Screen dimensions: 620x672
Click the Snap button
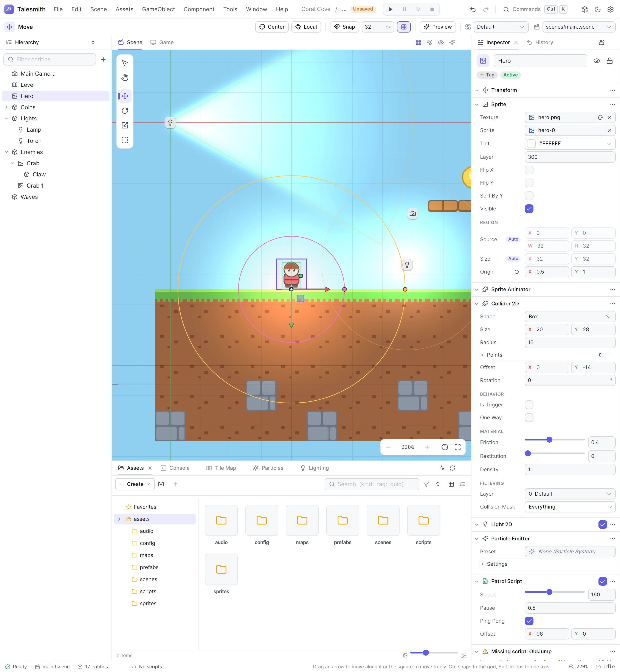tap(344, 27)
